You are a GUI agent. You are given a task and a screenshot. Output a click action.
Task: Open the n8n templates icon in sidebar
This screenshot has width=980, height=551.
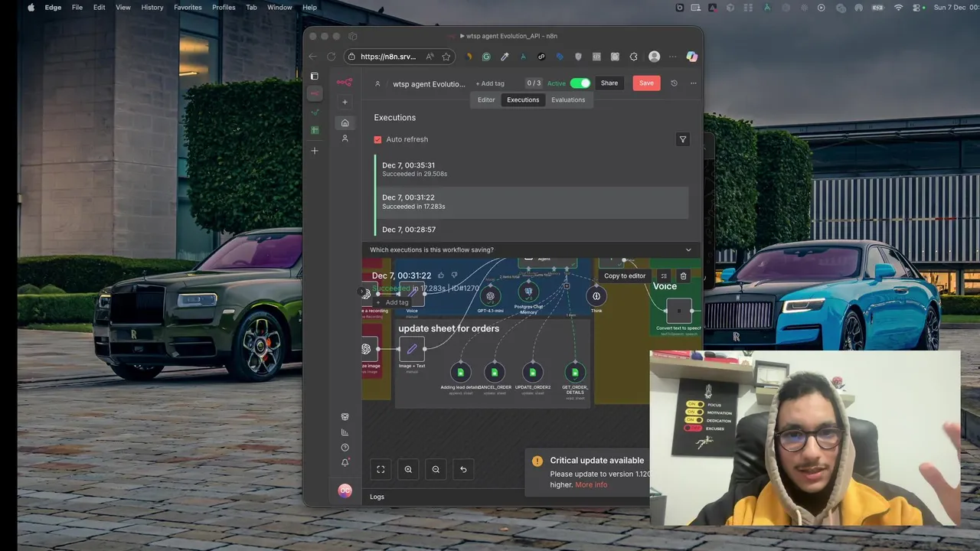345,417
